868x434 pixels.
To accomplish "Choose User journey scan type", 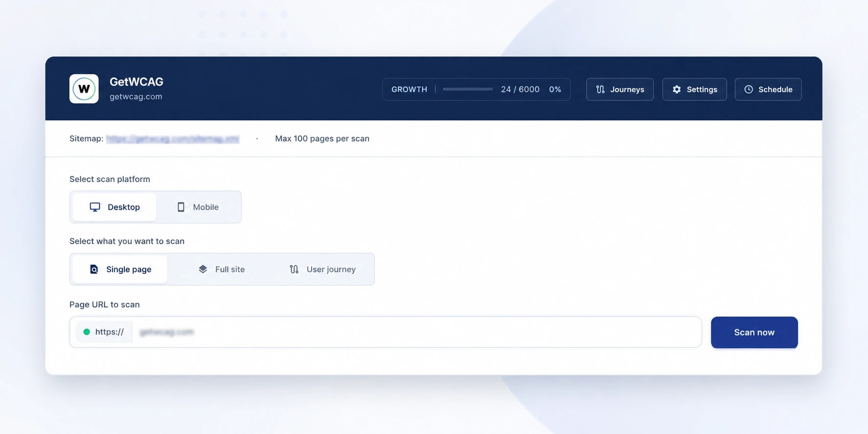I will pos(322,269).
